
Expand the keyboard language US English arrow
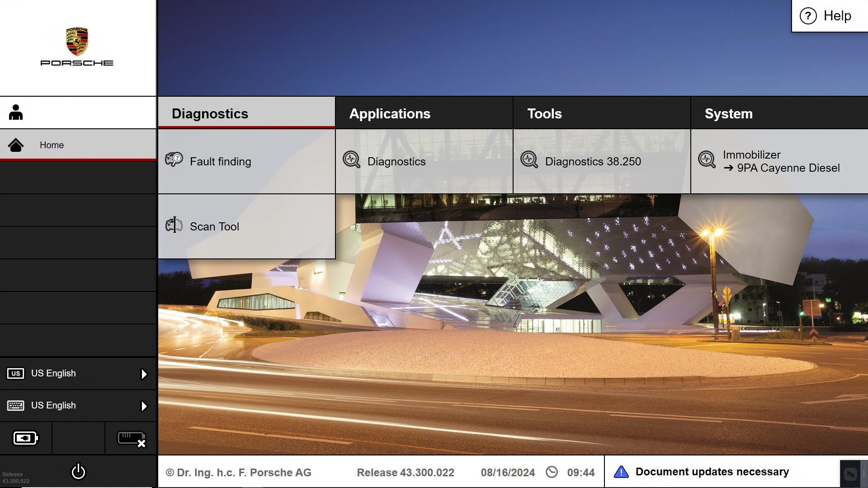pos(144,406)
